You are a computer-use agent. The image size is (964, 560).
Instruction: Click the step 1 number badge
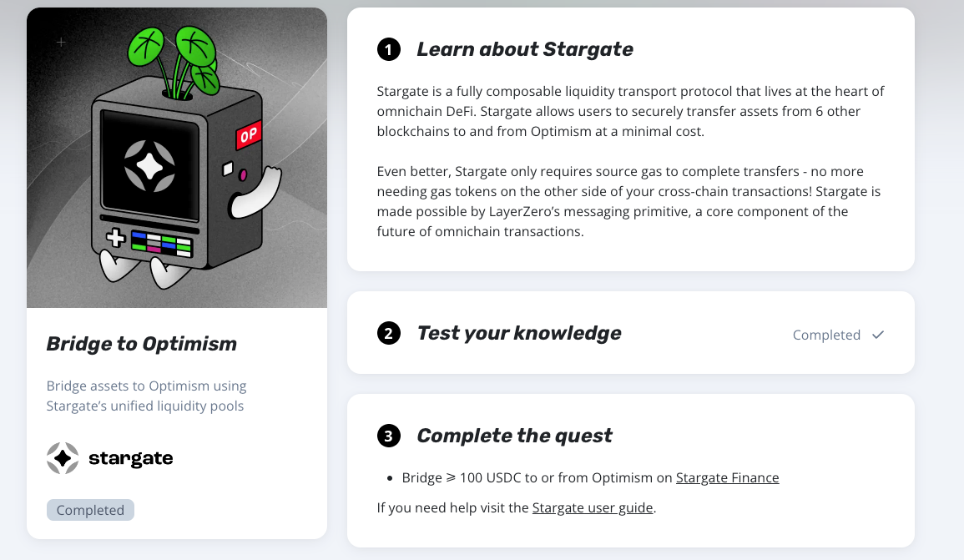tap(389, 49)
